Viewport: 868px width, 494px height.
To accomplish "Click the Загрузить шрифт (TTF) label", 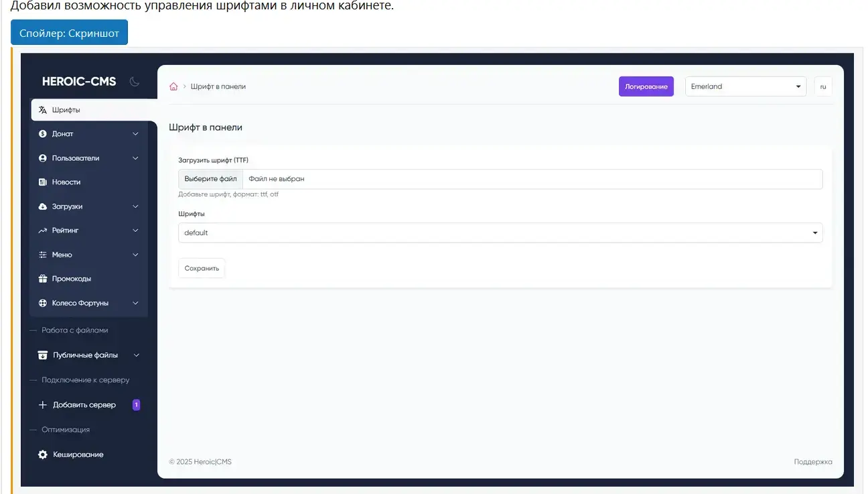I will coord(213,160).
